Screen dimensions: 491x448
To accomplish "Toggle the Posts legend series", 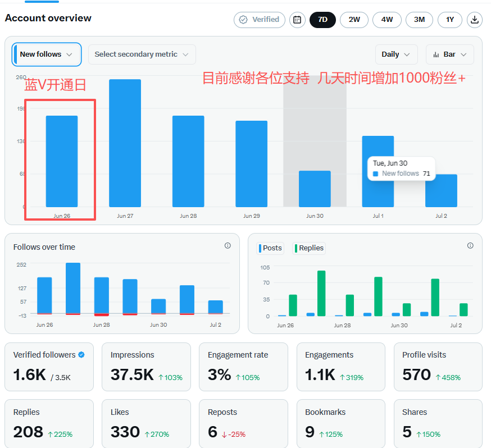I will (270, 248).
